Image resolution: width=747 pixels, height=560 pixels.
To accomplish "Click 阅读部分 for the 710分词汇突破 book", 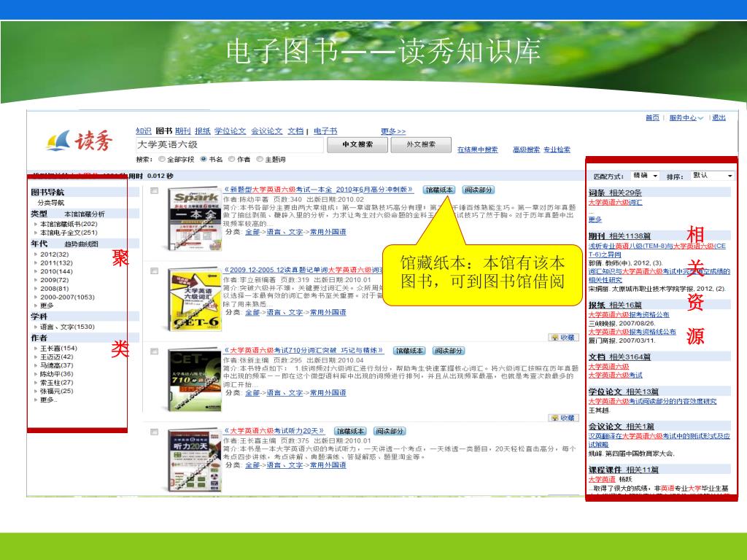I will [449, 351].
